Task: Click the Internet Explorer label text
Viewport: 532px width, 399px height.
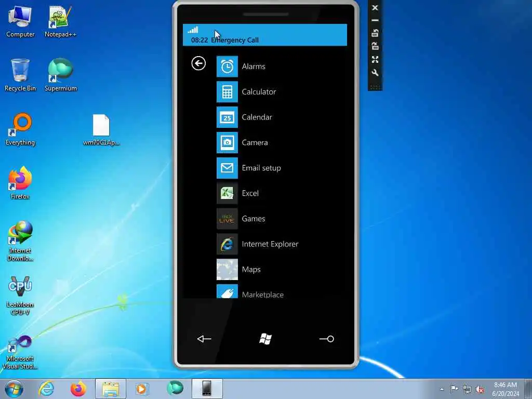Action: tap(270, 244)
